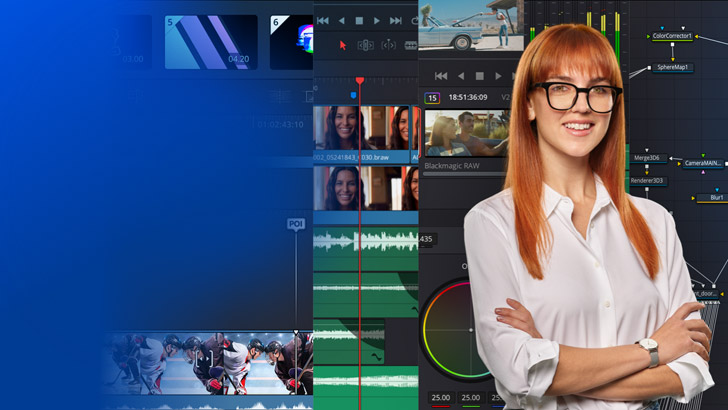728x410 pixels.
Task: Play timeline in reverse above edit tools
Action: click(x=341, y=20)
